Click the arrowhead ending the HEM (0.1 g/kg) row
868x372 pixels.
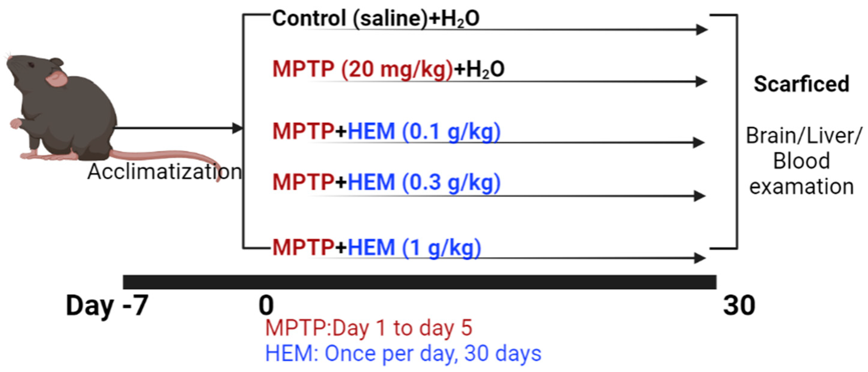pyautogui.click(x=699, y=142)
